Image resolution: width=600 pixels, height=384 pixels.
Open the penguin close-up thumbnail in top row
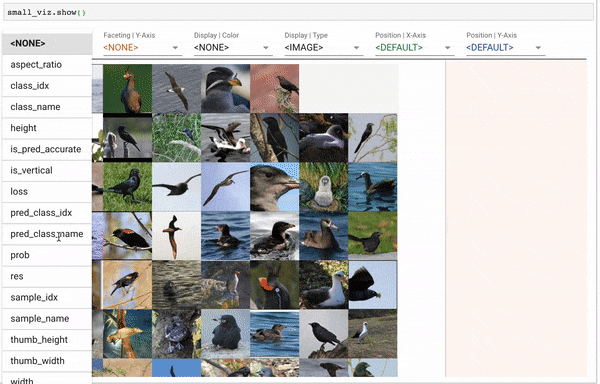[x=225, y=89]
